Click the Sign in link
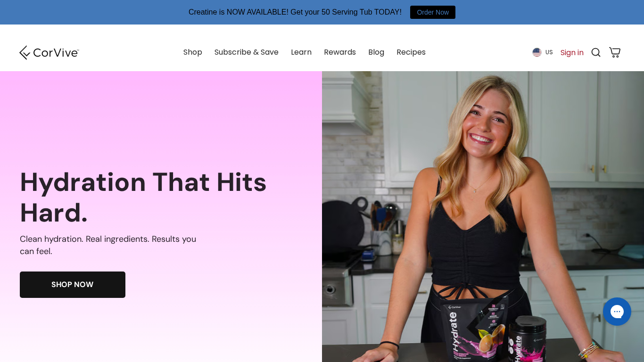Screen dimensions: 644x362 click(572, 52)
